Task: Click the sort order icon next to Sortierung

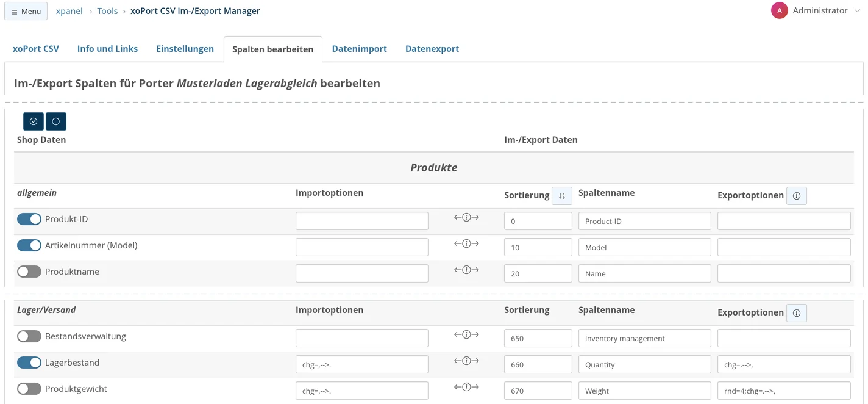Action: tap(562, 196)
